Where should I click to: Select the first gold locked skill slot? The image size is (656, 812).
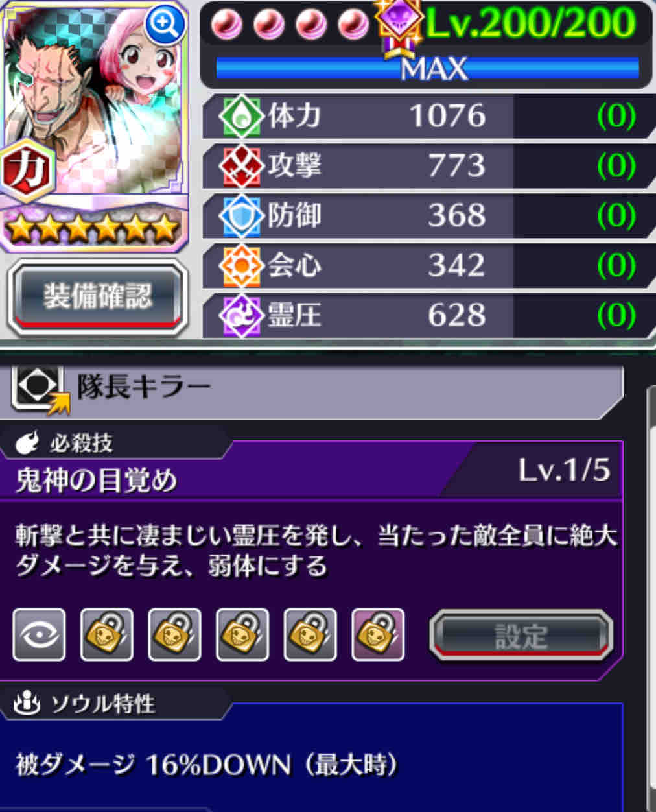point(107,635)
